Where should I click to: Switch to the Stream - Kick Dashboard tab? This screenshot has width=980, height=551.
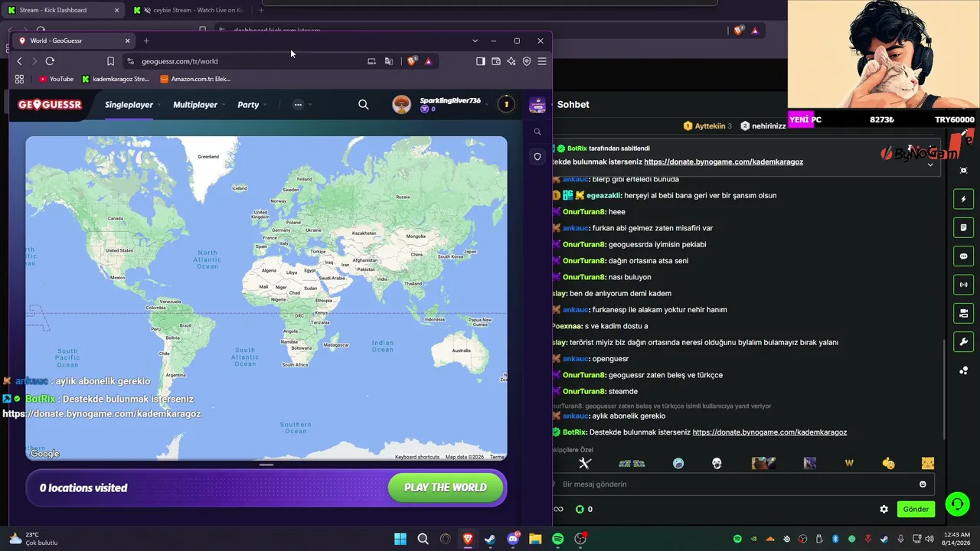click(64, 10)
